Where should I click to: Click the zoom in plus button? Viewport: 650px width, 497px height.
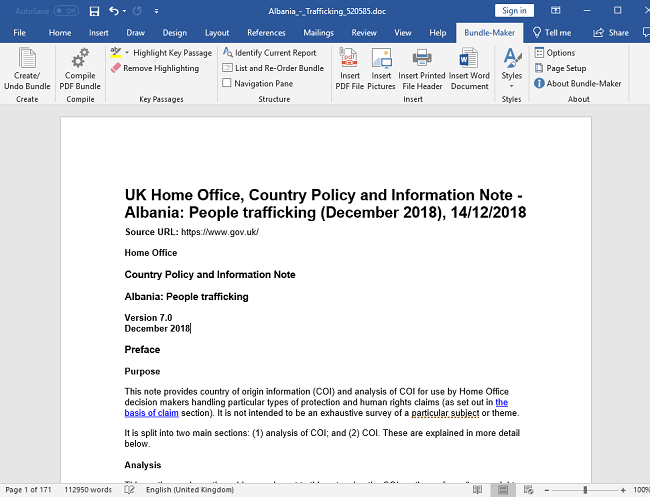623,490
